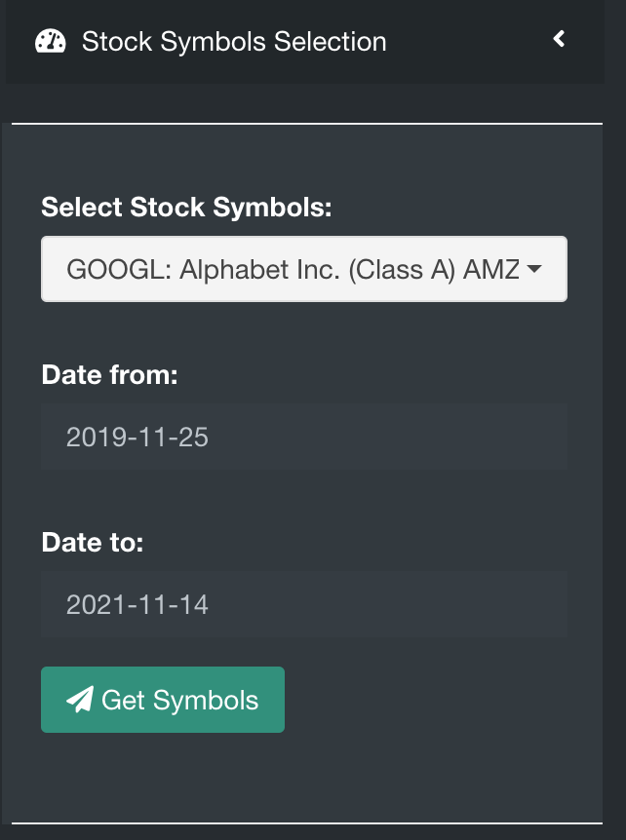Click the green Get Symbols submit button

pyautogui.click(x=162, y=699)
